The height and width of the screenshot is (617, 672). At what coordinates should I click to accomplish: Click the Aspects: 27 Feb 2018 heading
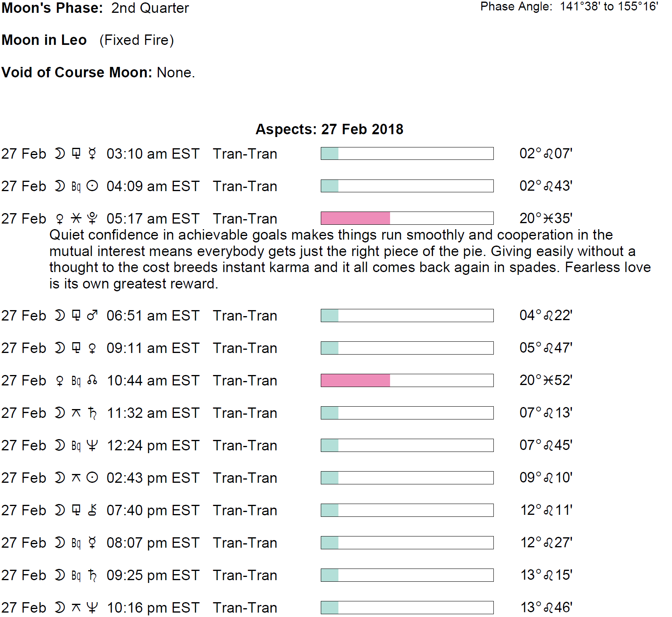[x=329, y=129]
